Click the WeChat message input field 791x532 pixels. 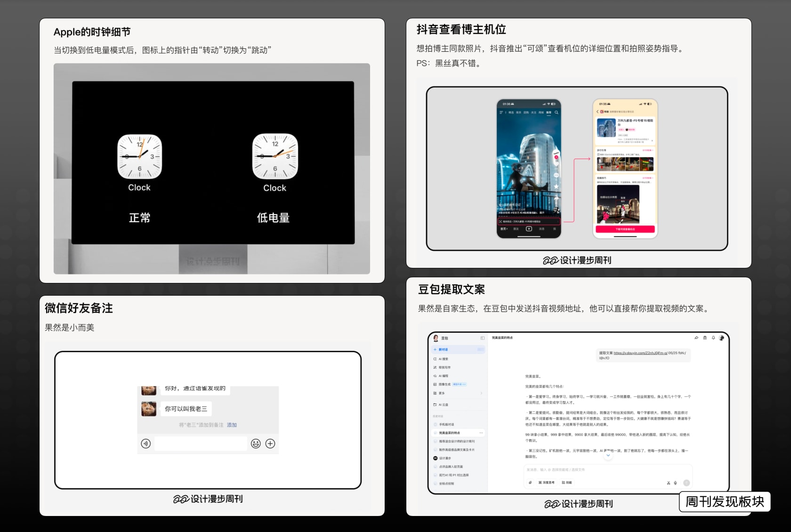(x=201, y=443)
